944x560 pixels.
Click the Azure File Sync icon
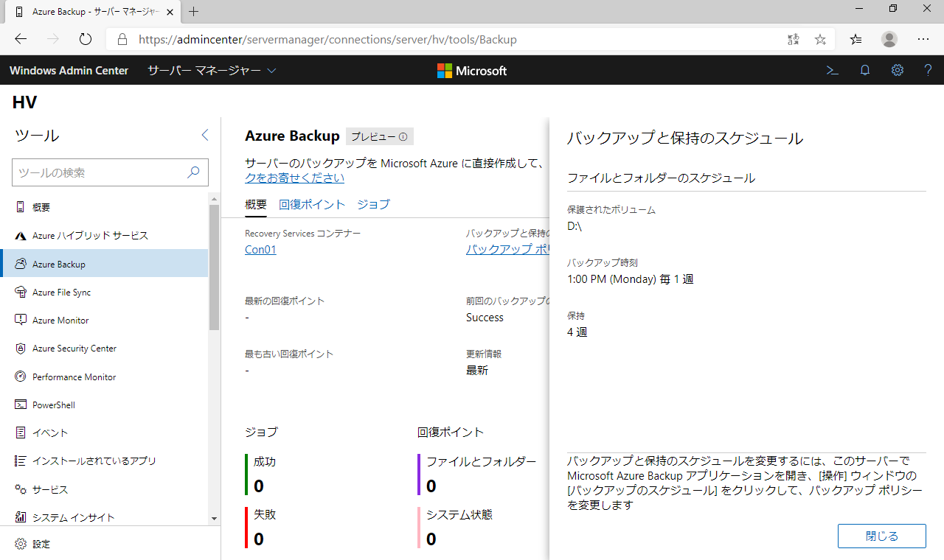[x=20, y=293]
